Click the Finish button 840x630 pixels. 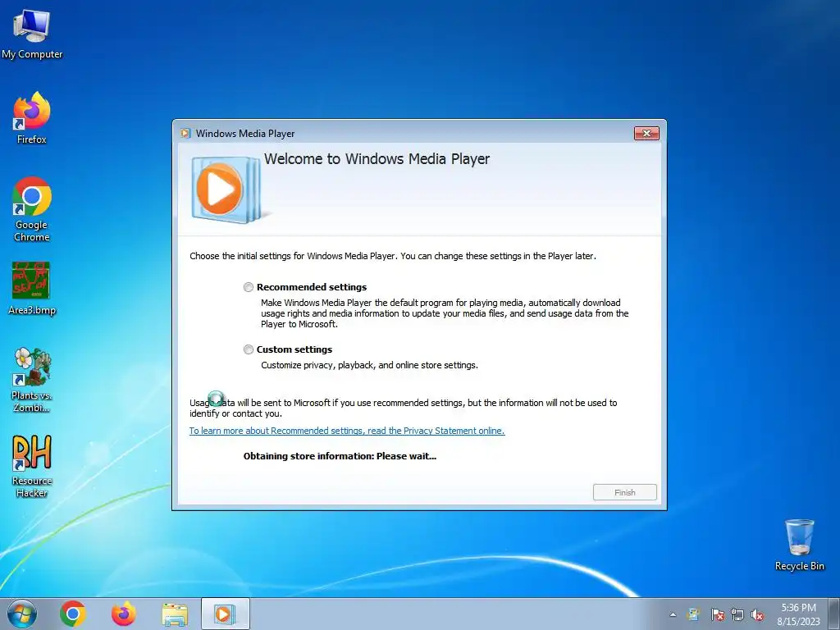(624, 492)
